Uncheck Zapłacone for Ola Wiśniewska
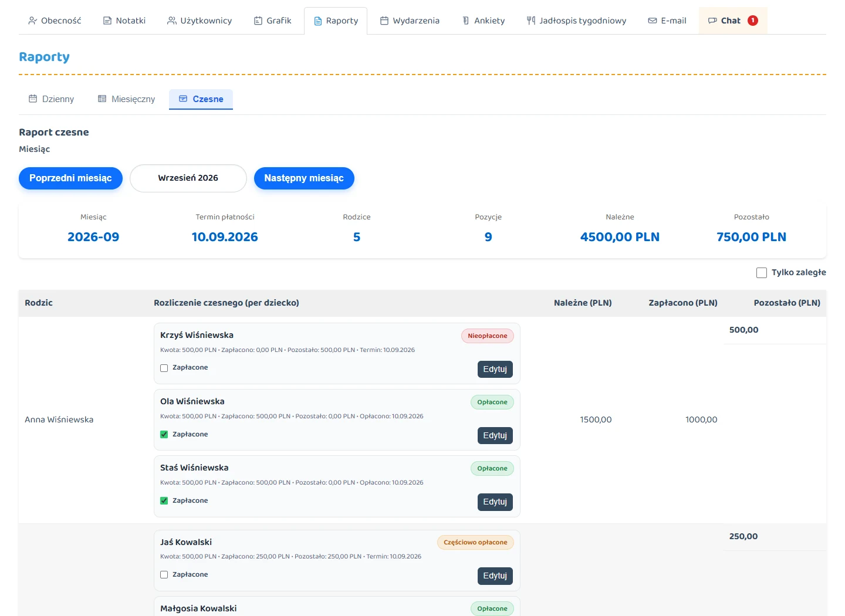The width and height of the screenshot is (845, 616). [164, 435]
